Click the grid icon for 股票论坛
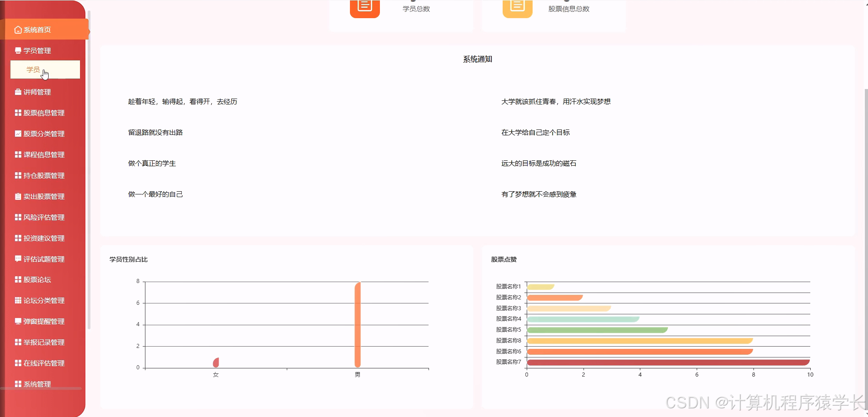Viewport: 868px width, 417px height. click(x=18, y=279)
